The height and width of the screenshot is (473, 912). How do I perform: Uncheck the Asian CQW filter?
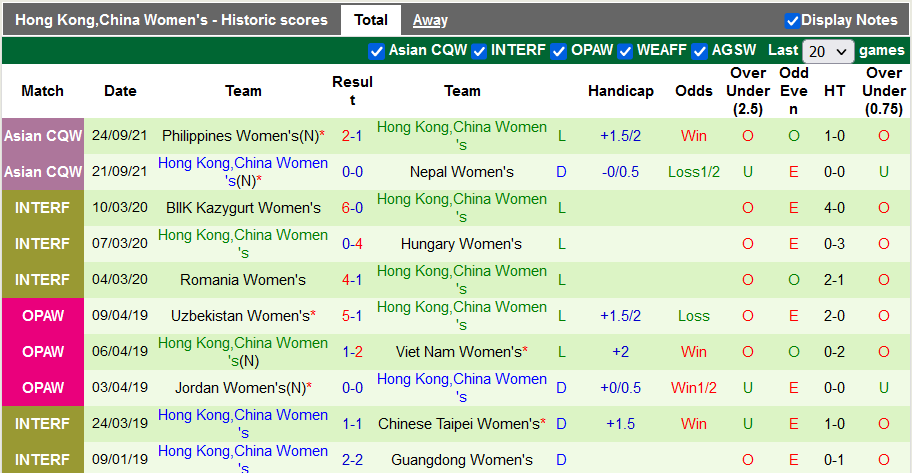click(376, 51)
